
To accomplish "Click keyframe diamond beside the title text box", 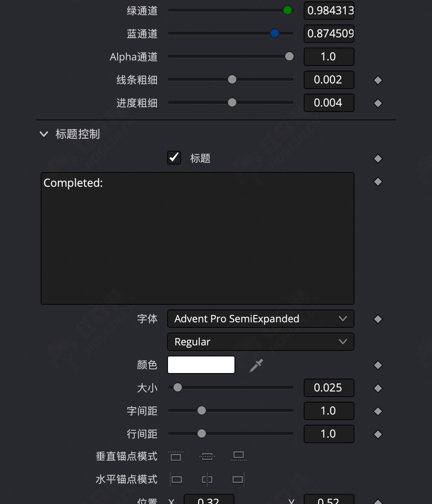I will (x=378, y=182).
